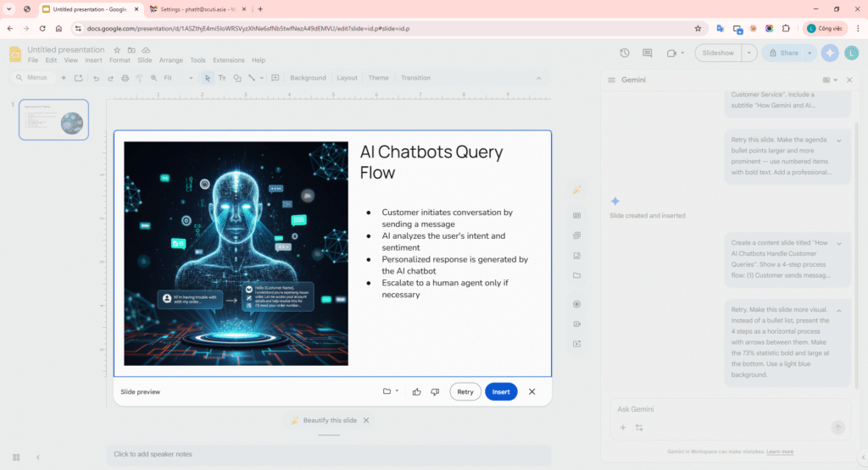868x470 pixels.
Task: Click the Ask Gemini input field
Action: (x=721, y=409)
